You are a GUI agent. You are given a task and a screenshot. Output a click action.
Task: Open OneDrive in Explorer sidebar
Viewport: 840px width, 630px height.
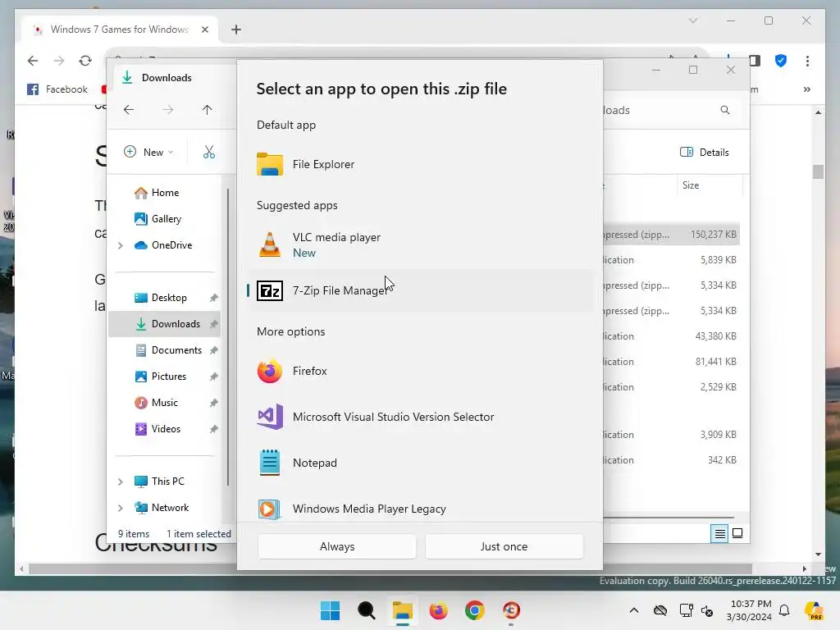coord(171,245)
